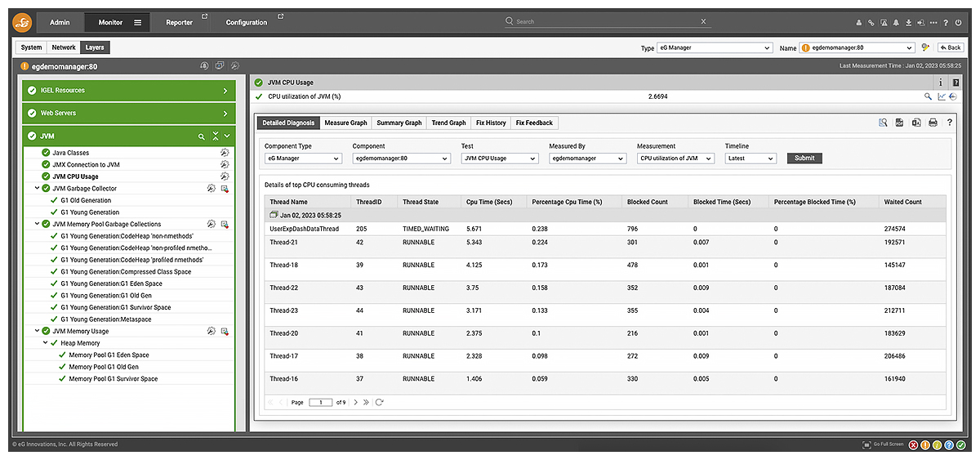Select Memory Pool G1 Eden Space tree item

coord(109,355)
